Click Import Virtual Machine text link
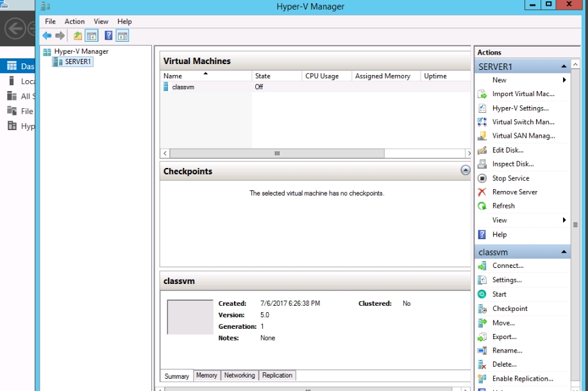This screenshot has width=588, height=391. (x=523, y=94)
